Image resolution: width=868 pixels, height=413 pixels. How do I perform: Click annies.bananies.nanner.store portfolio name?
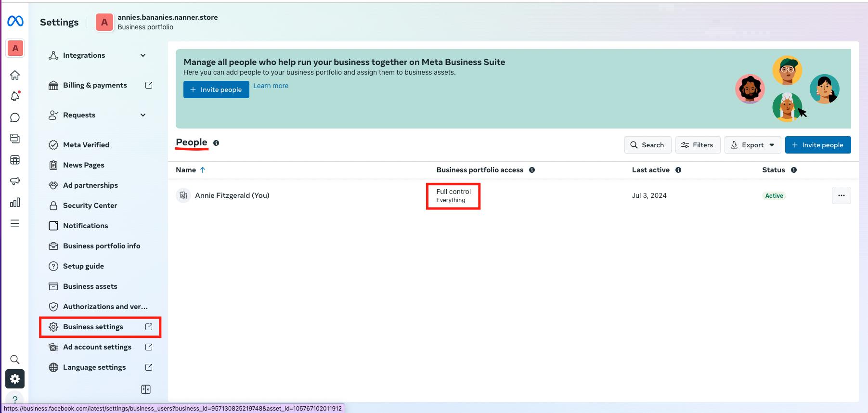[168, 17]
